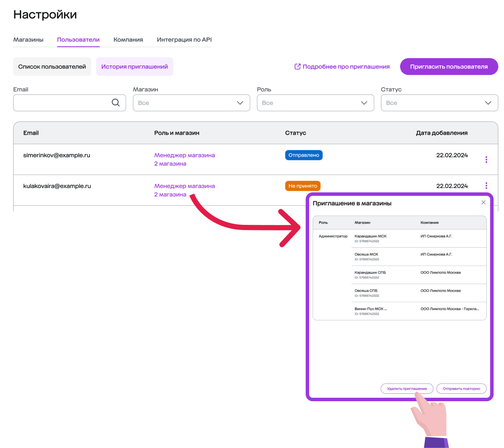Open three-dot menu for simerinkov@example.ru row
The height and width of the screenshot is (448, 504).
[x=486, y=159]
